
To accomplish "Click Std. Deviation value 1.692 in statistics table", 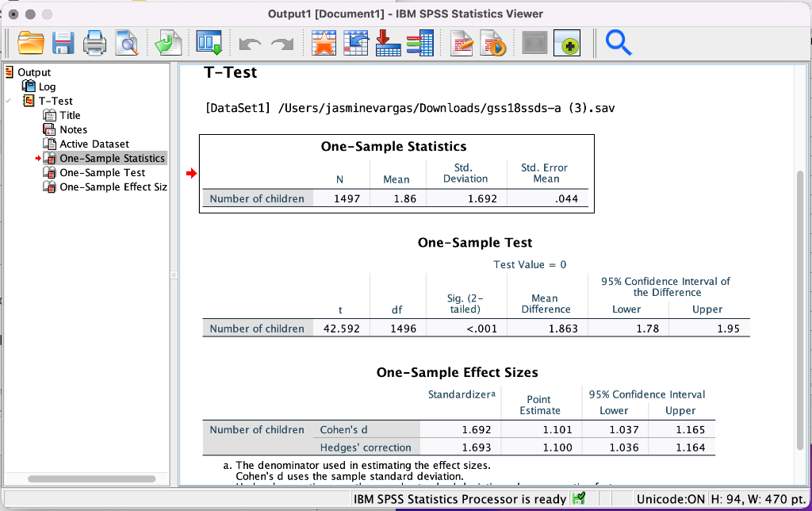I will (482, 198).
